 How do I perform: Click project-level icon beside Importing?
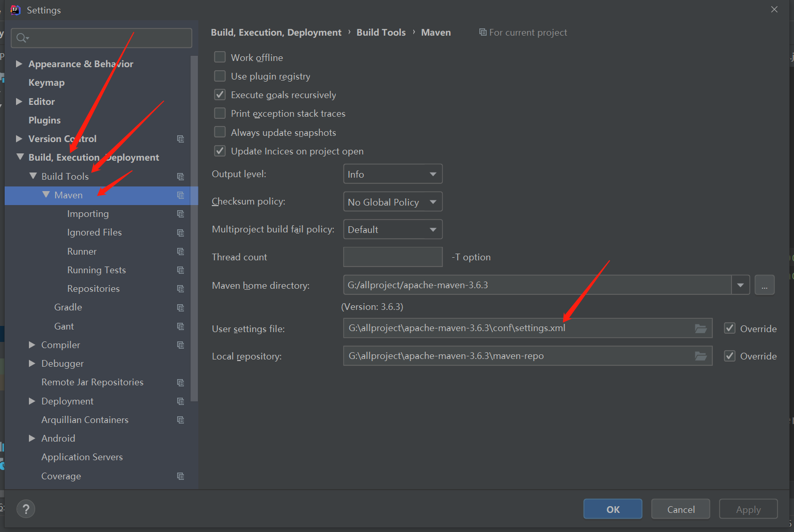180,213
